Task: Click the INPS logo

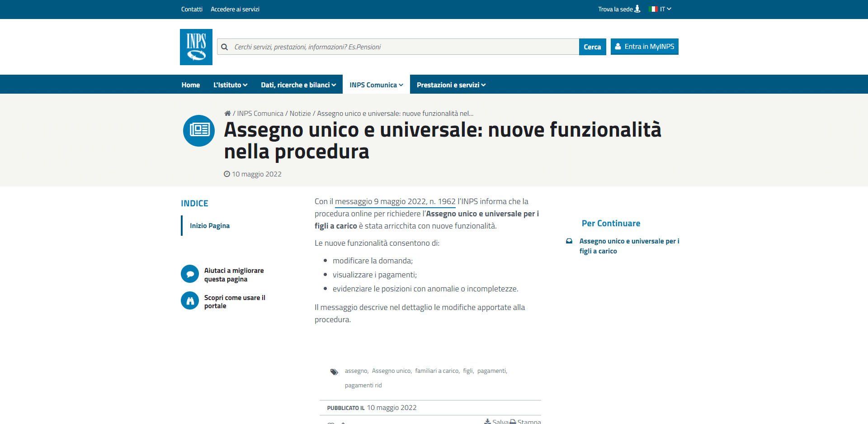Action: point(196,47)
